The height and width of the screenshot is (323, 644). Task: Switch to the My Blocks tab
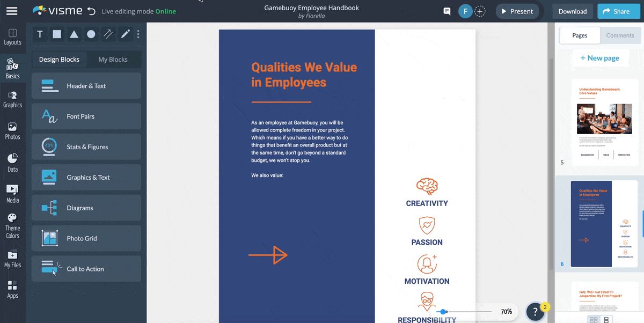click(x=113, y=59)
